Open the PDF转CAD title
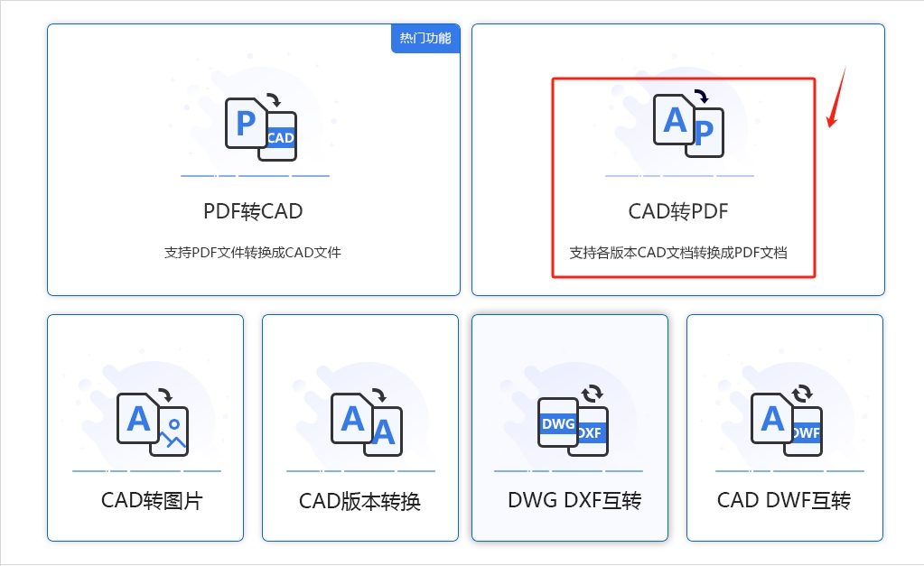 [253, 211]
